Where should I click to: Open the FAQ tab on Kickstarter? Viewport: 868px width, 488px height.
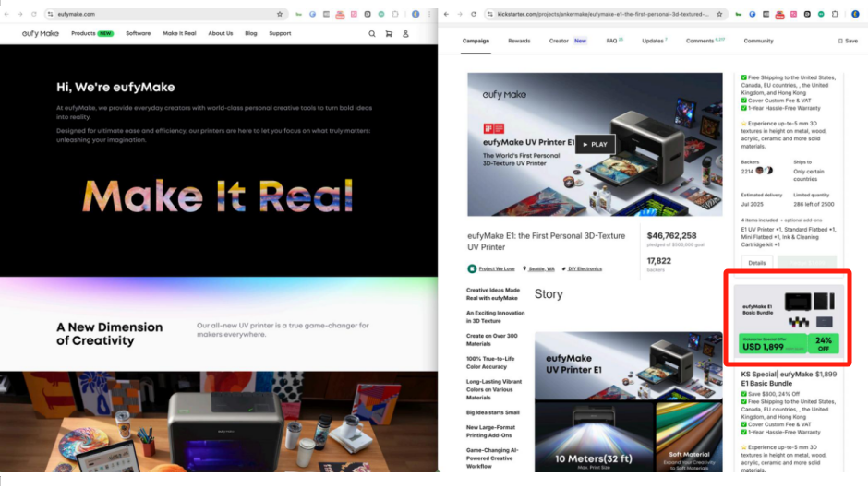click(614, 41)
